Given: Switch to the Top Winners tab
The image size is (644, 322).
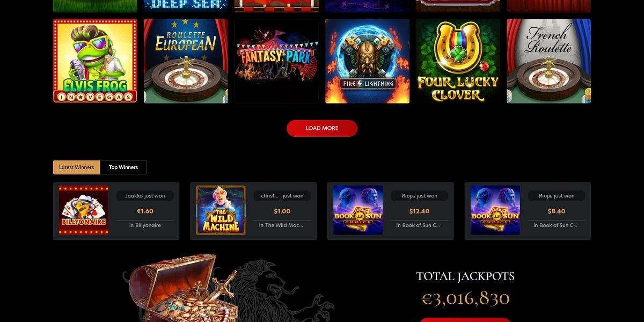Looking at the screenshot, I should [x=123, y=167].
